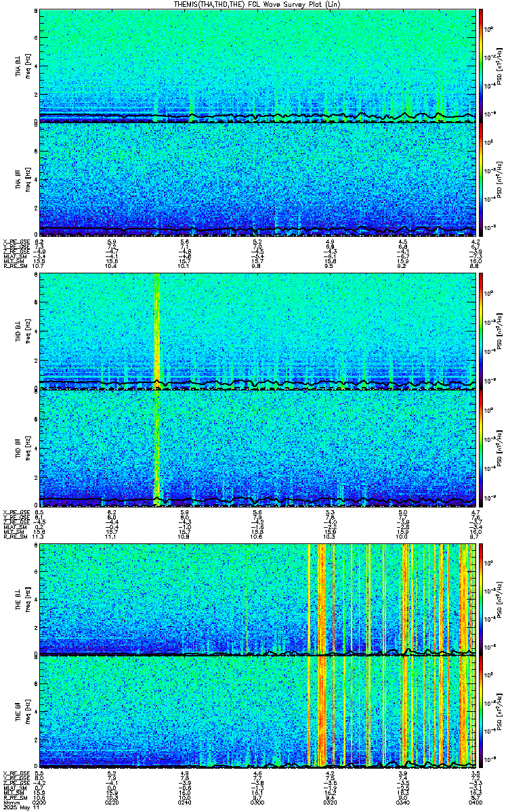Image resolution: width=508 pixels, height=812 pixels.
Task: Click the 0220 time tick label
Action: [112, 803]
